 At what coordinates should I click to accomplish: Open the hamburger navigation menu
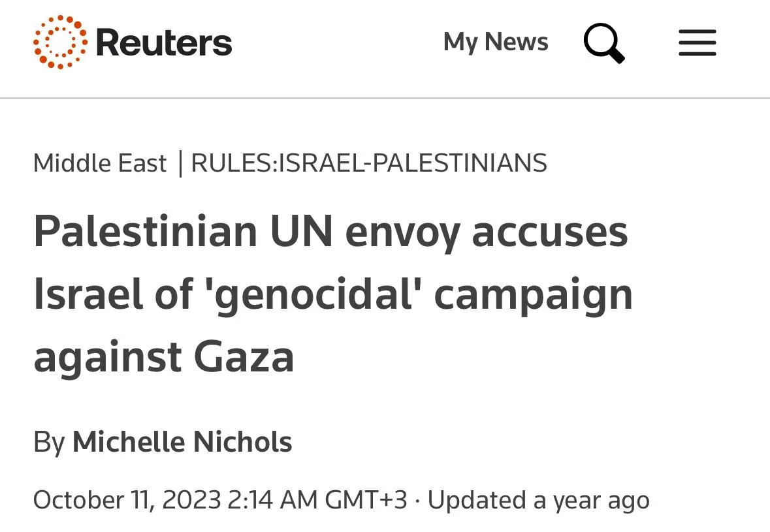pos(697,43)
